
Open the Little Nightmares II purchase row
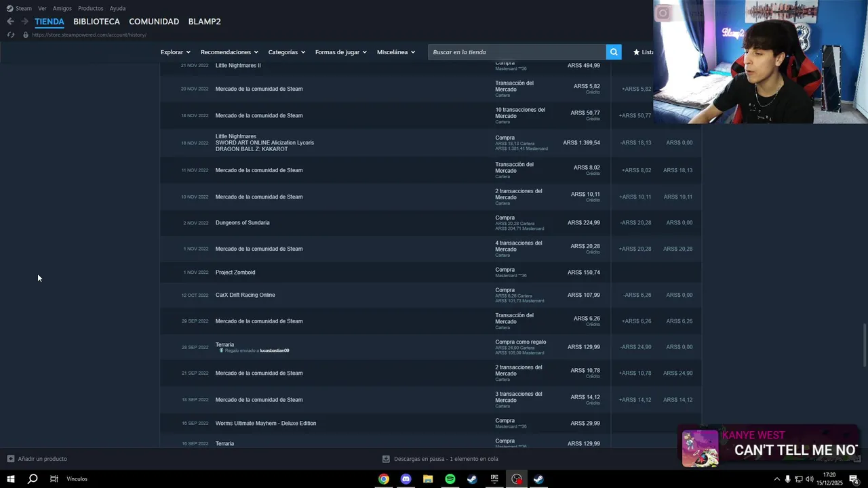point(431,66)
